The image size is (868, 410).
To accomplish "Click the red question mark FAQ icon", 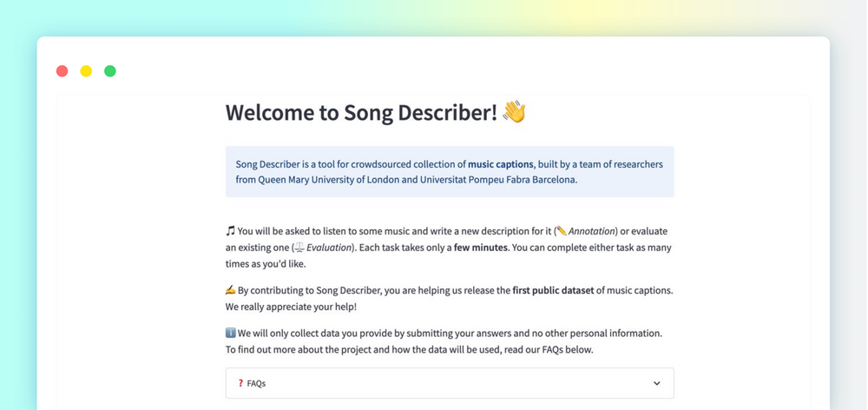I will (x=240, y=383).
